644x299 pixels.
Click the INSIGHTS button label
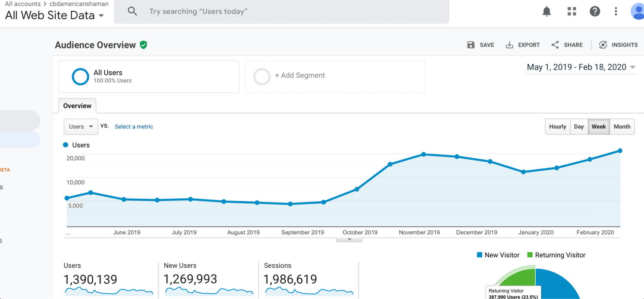625,45
